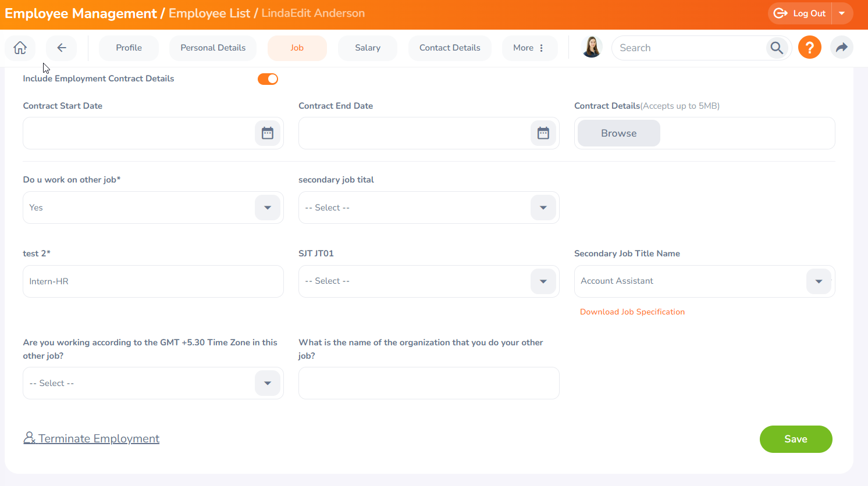
Task: Click the employee avatar picture
Action: coord(591,47)
